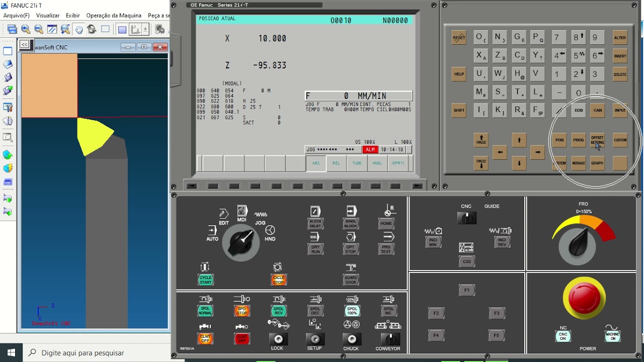Click the left arrow cursor key
The width and height of the screenshot is (644, 362).
[x=500, y=152]
